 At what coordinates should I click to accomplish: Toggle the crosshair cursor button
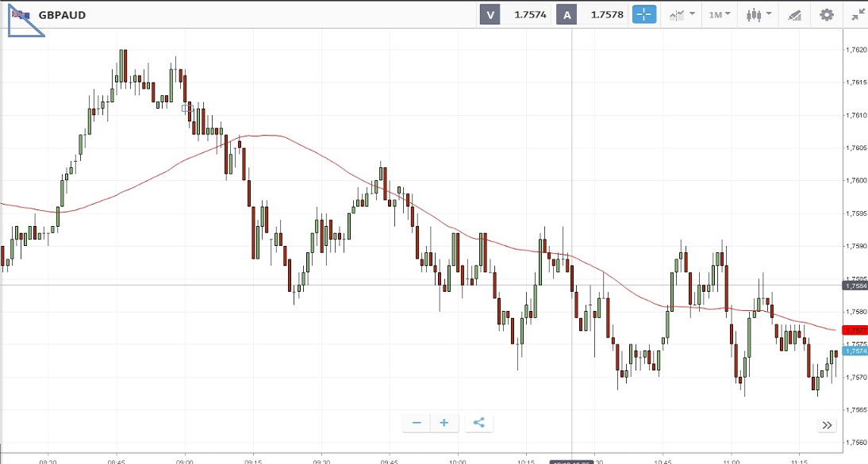[x=644, y=14]
